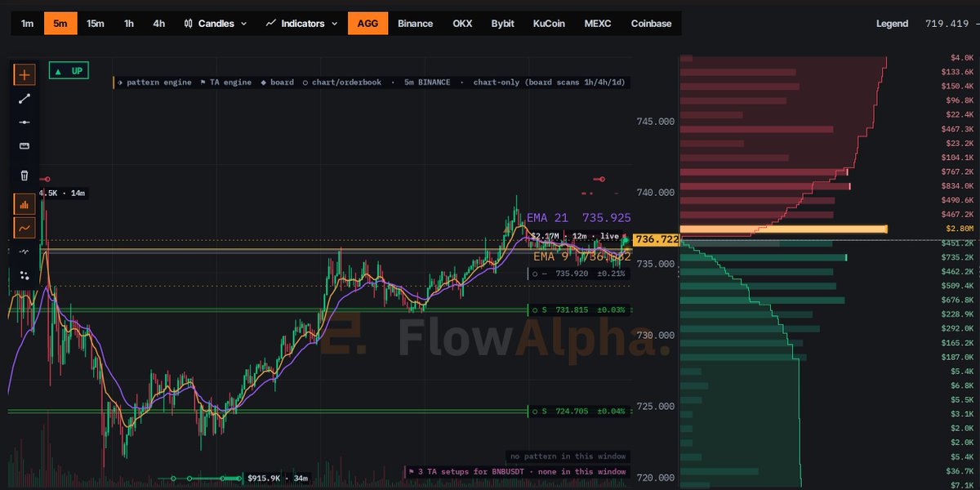Select the Coinbase exchange source
The image size is (980, 490).
pyautogui.click(x=652, y=24)
